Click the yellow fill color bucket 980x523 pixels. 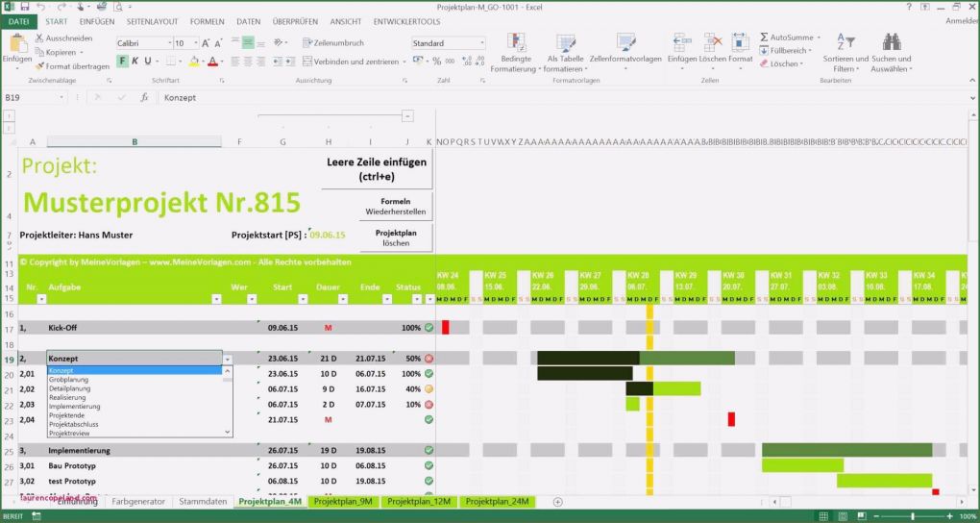[x=194, y=62]
